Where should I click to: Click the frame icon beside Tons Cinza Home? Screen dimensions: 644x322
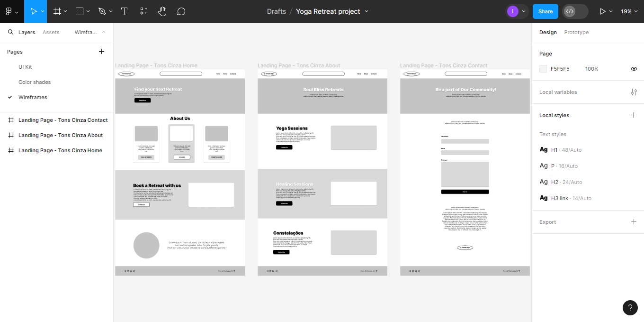[x=10, y=150]
